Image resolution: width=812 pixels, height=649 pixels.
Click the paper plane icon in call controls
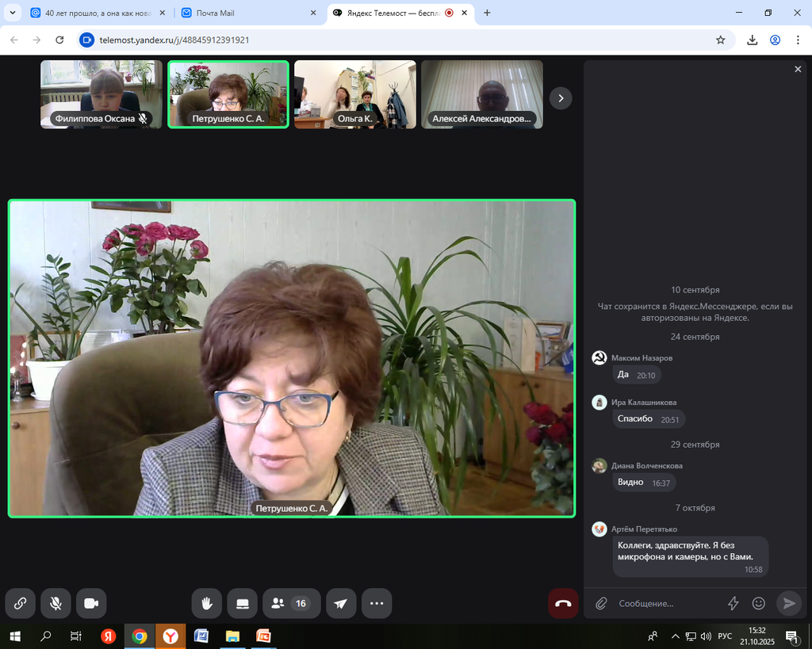tap(340, 603)
